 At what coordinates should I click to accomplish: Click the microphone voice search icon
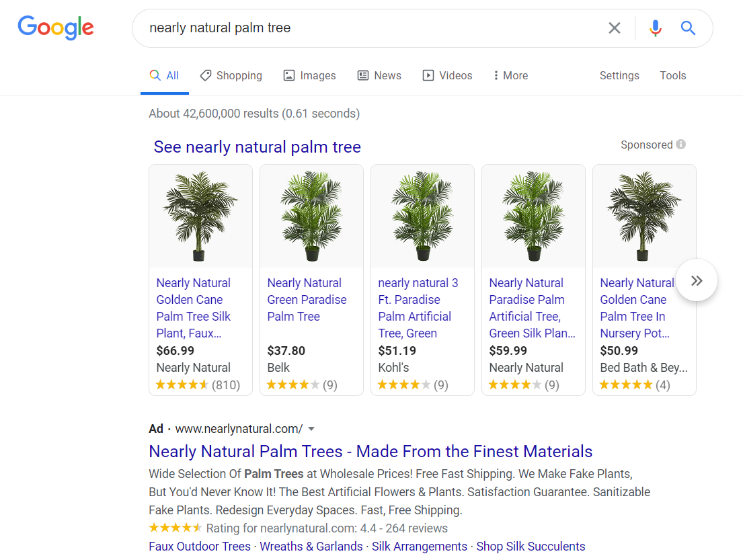655,28
